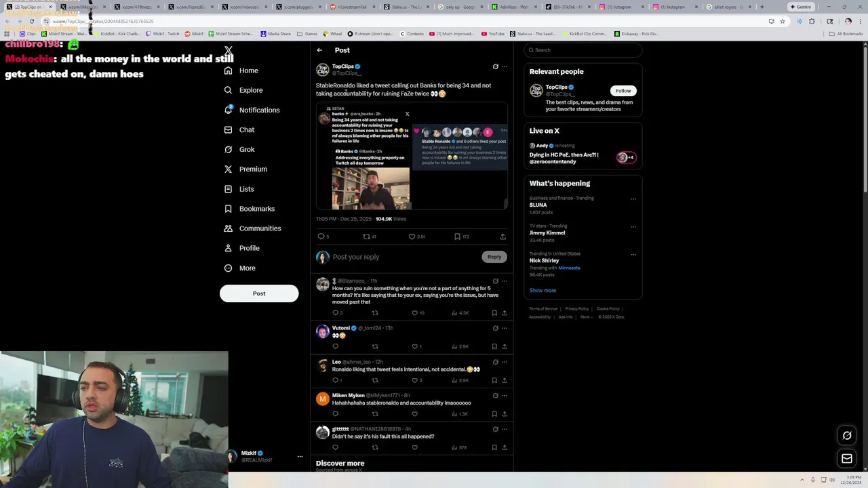
Task: Click the reply icon on the main post
Action: point(321,237)
